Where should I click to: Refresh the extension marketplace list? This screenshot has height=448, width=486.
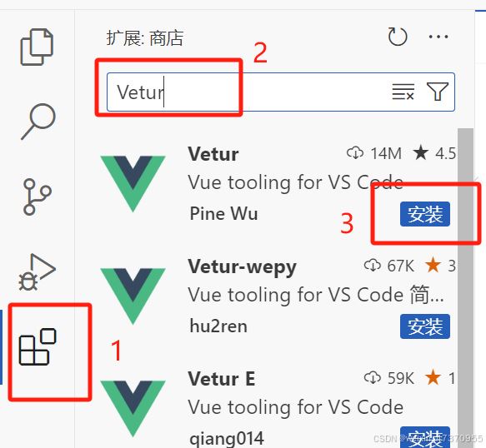click(398, 37)
